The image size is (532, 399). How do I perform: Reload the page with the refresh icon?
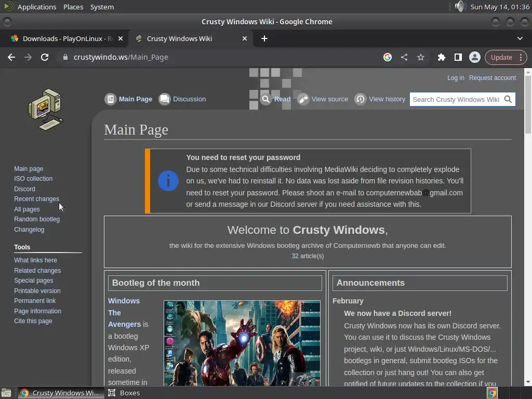(45, 57)
